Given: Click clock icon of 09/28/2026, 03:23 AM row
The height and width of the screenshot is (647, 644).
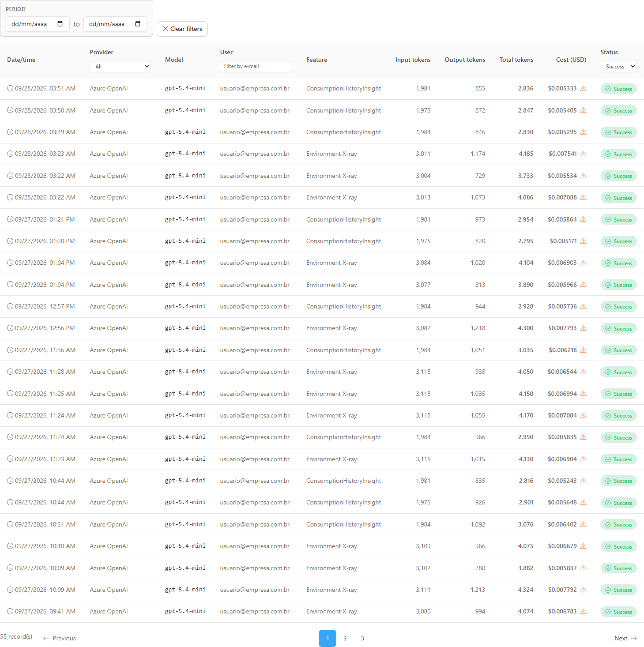Looking at the screenshot, I should (x=10, y=154).
